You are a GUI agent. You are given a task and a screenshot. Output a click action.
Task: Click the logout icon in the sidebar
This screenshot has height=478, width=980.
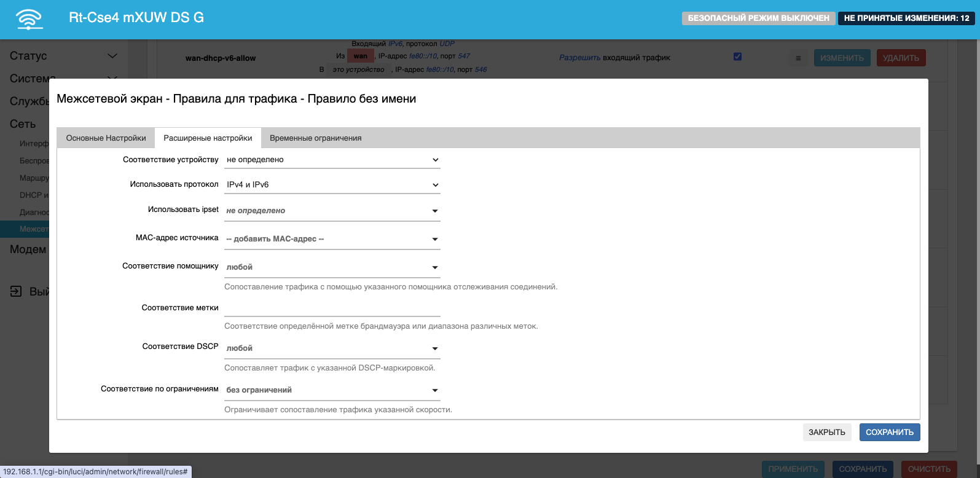[16, 291]
